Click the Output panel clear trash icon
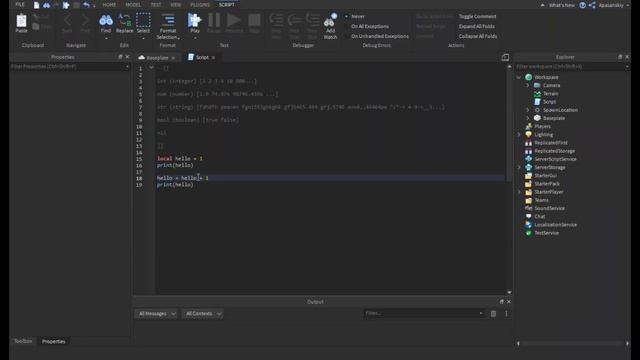Screen dimensions: 640x360 493,313
